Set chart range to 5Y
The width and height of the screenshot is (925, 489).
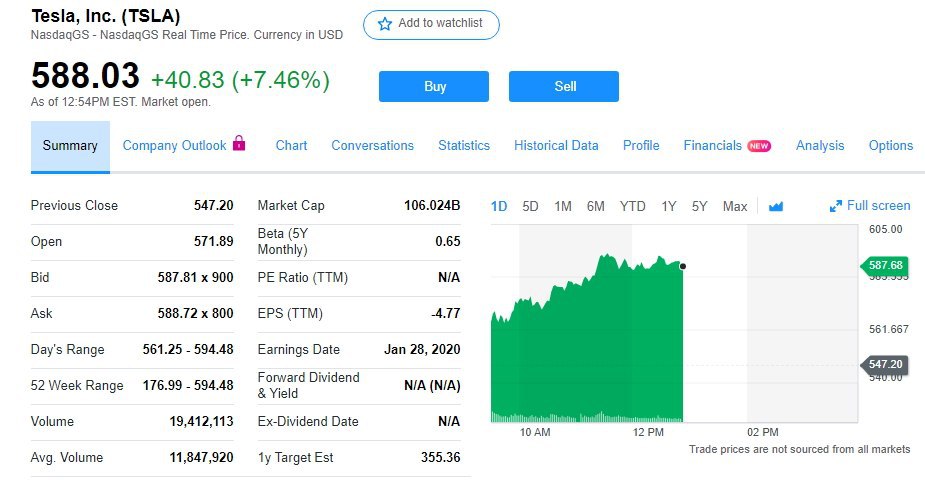point(700,206)
